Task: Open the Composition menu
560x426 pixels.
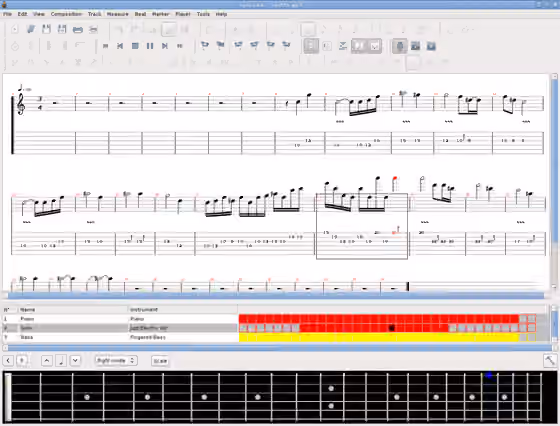Action: pyautogui.click(x=66, y=14)
